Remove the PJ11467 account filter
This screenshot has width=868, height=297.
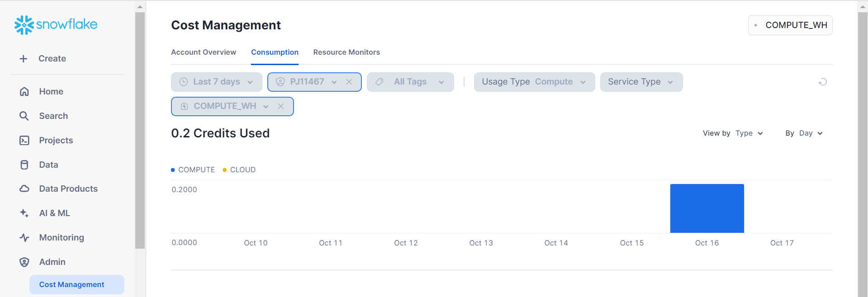pyautogui.click(x=349, y=82)
